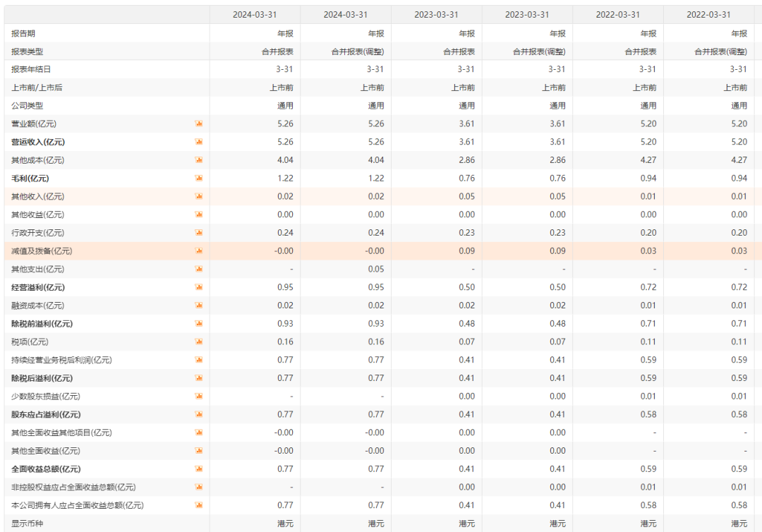Click the 除税后溢利(亿元) row label
The width and height of the screenshot is (762, 532).
point(42,378)
